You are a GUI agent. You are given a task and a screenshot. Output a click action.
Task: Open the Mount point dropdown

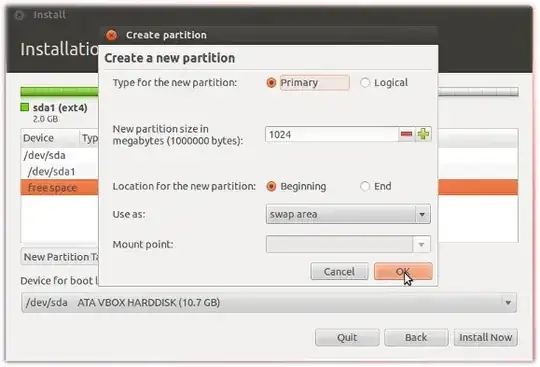tap(348, 244)
